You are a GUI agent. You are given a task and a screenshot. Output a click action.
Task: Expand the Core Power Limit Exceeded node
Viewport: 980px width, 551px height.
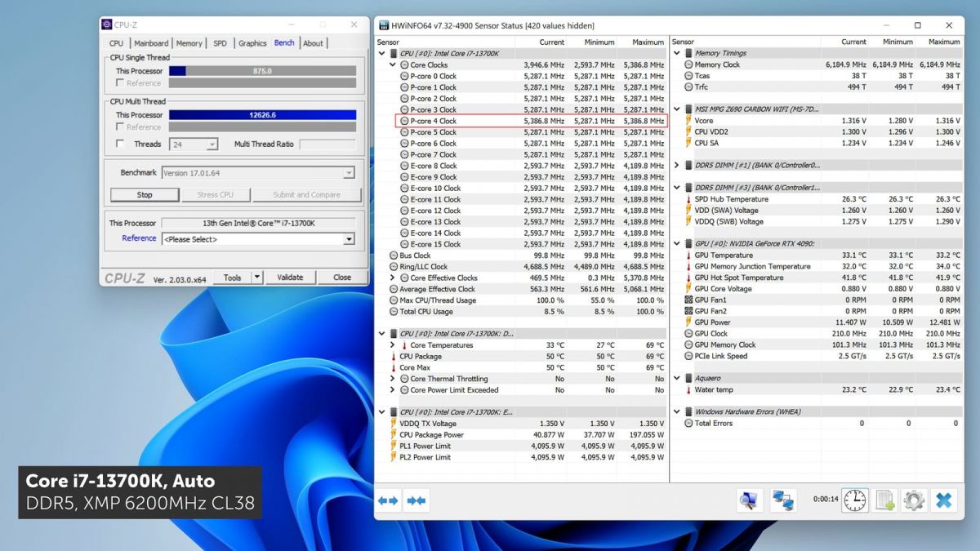393,390
